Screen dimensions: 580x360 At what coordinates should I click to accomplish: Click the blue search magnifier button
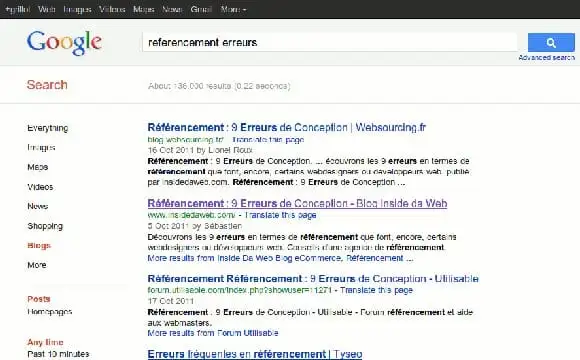551,43
